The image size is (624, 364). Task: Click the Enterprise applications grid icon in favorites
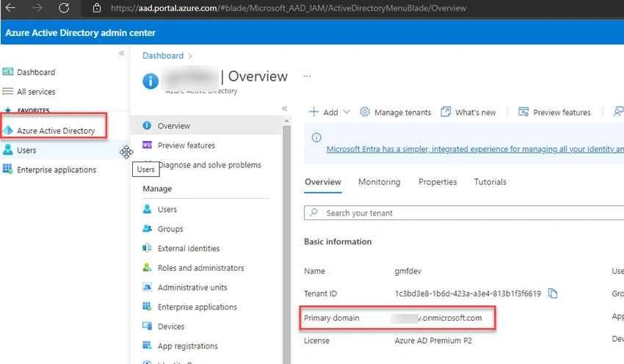click(x=7, y=169)
